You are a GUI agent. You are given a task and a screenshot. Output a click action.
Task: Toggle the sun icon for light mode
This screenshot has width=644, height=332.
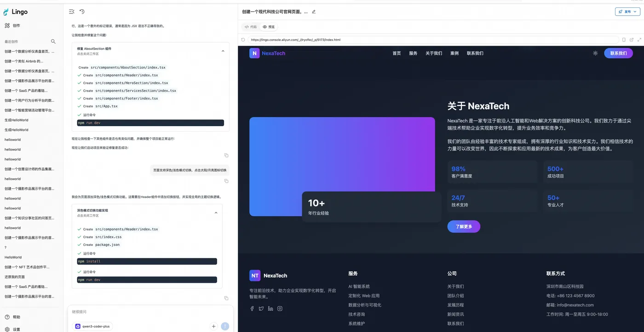coord(595,53)
